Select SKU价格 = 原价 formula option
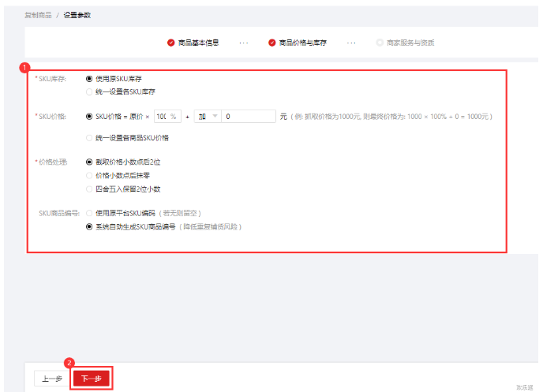543x392 pixels. [89, 117]
